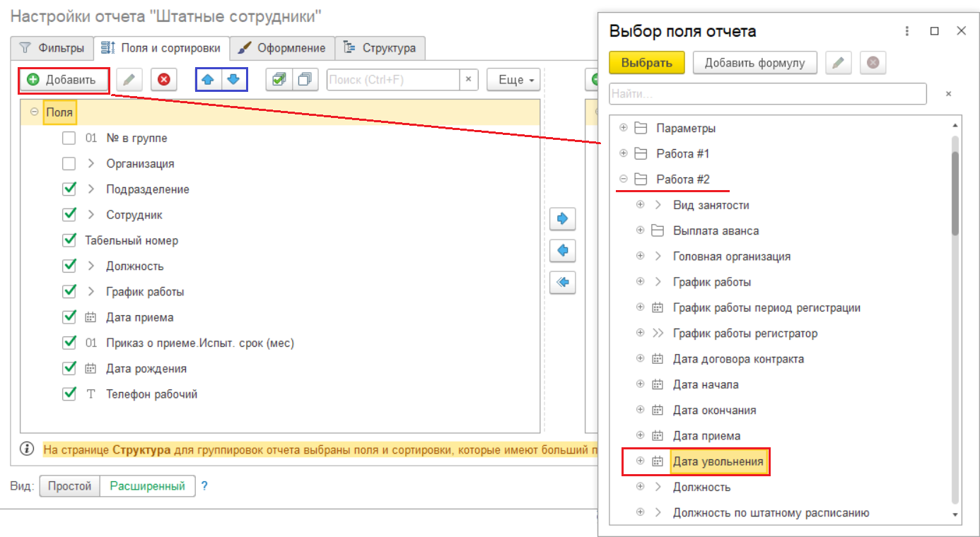Click the red delete field icon
Viewport: 980px width, 537px height.
pyautogui.click(x=164, y=80)
